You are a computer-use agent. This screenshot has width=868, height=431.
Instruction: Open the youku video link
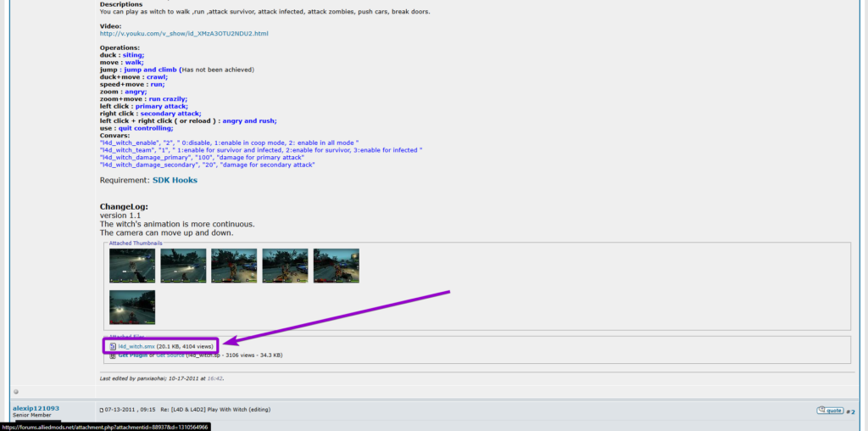[x=184, y=33]
